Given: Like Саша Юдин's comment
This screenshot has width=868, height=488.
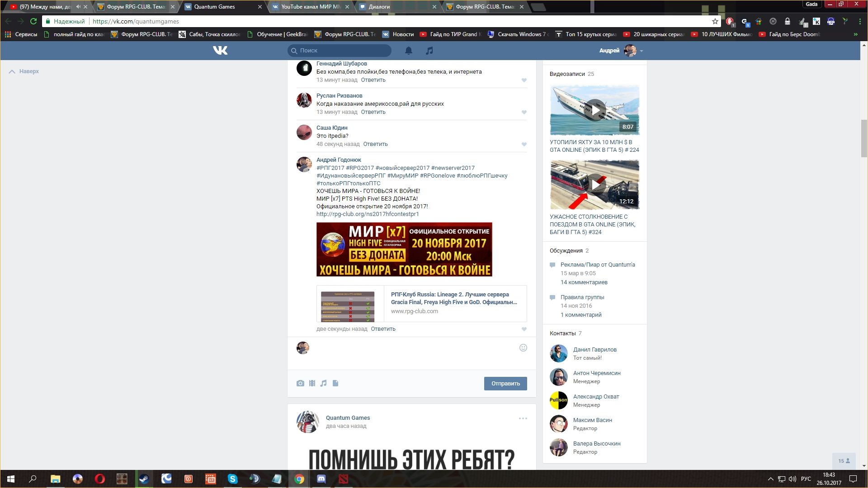Looking at the screenshot, I should [x=524, y=145].
